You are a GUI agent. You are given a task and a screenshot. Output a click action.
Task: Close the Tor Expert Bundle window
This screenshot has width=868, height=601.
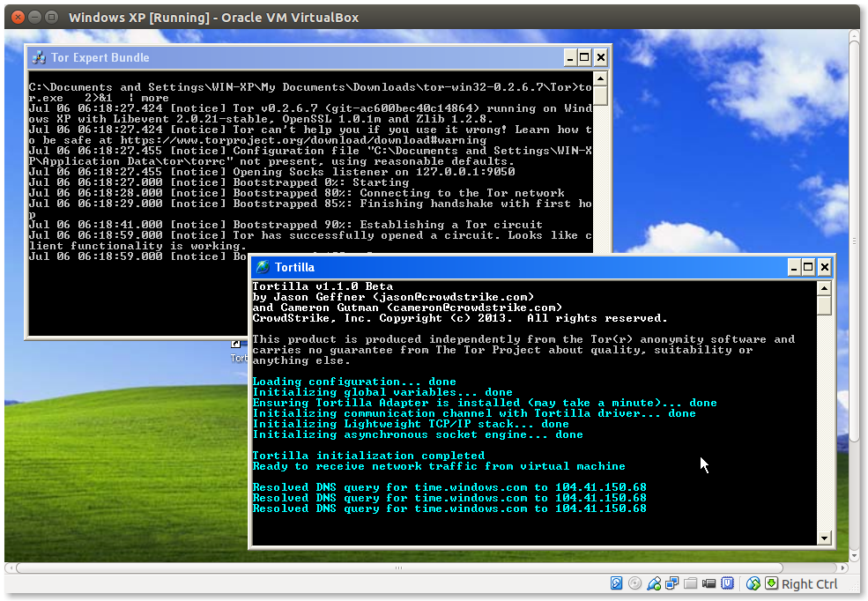click(601, 57)
